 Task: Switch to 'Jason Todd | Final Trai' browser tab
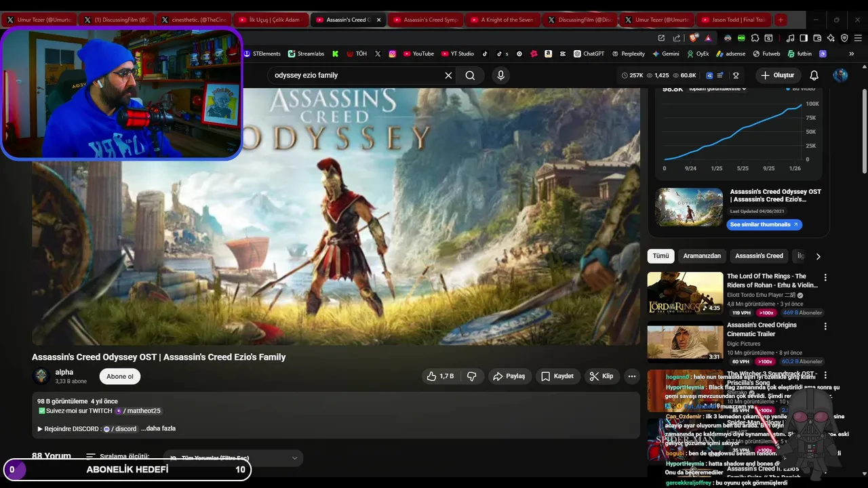tap(734, 20)
